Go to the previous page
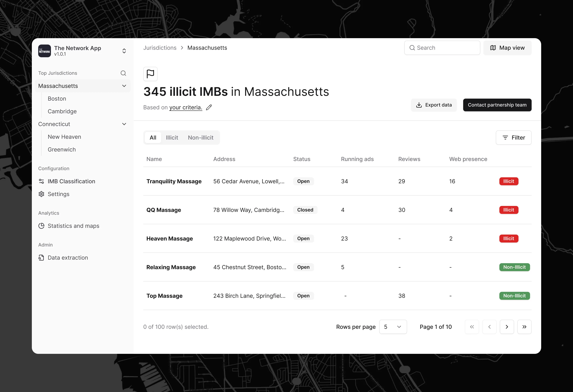Viewport: 573px width, 392px height. point(489,327)
